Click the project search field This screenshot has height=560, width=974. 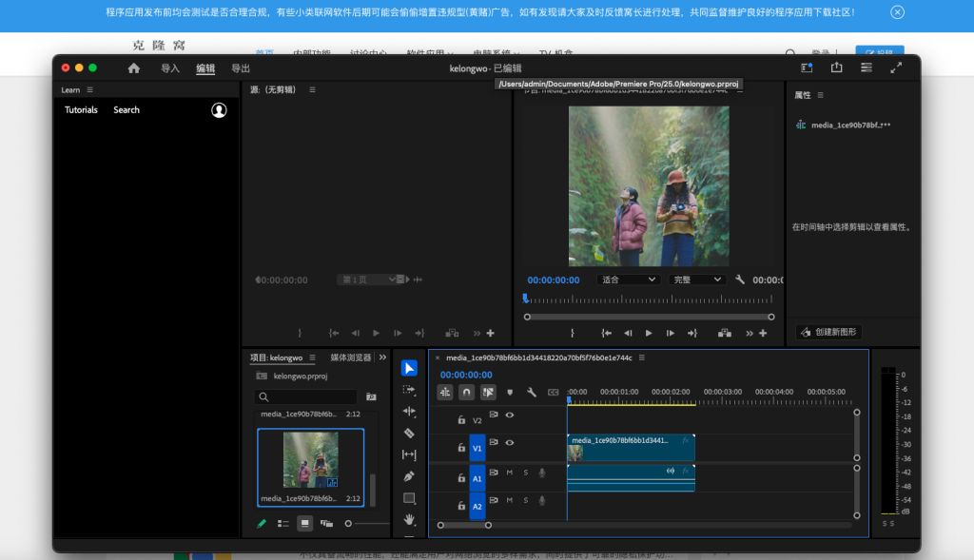click(305, 396)
